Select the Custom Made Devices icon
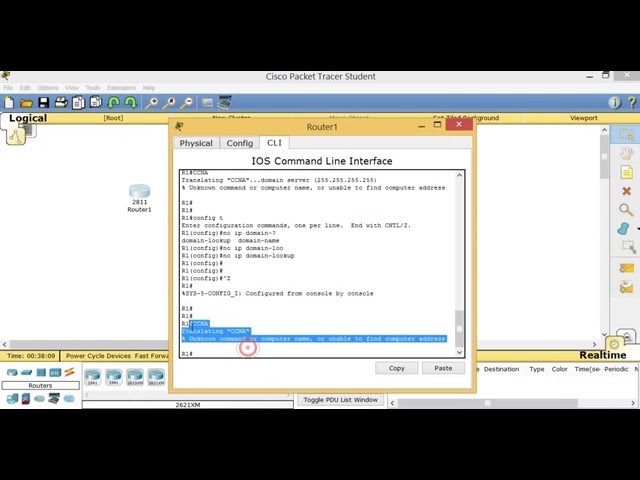This screenshot has height=480, width=640. [x=54, y=398]
